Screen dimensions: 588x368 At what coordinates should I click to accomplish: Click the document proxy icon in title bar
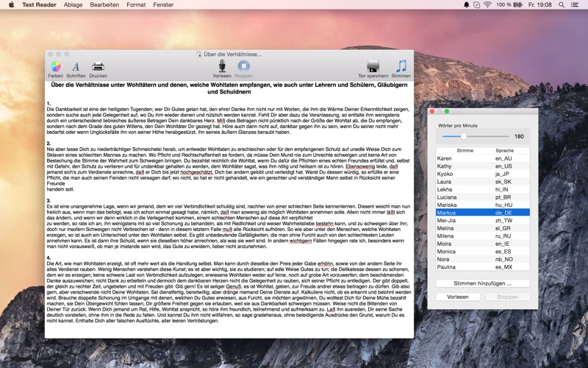click(x=198, y=54)
